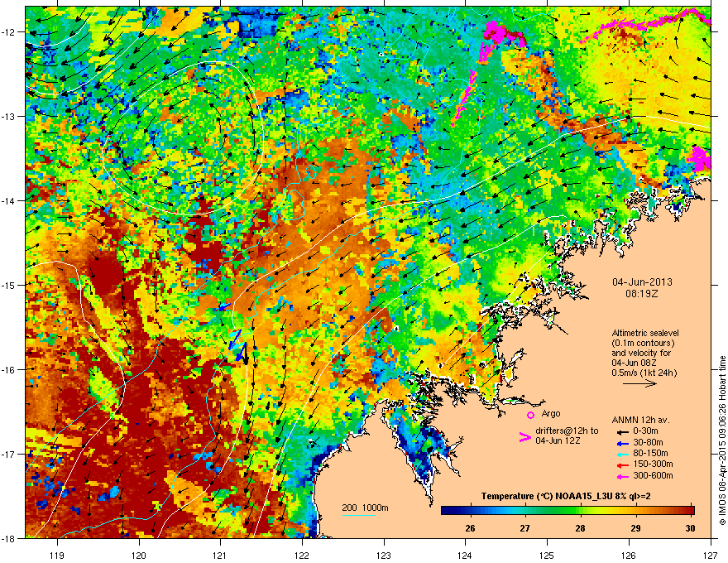728x563 pixels.
Task: Click the longitude axis label 123
Action: (x=384, y=555)
